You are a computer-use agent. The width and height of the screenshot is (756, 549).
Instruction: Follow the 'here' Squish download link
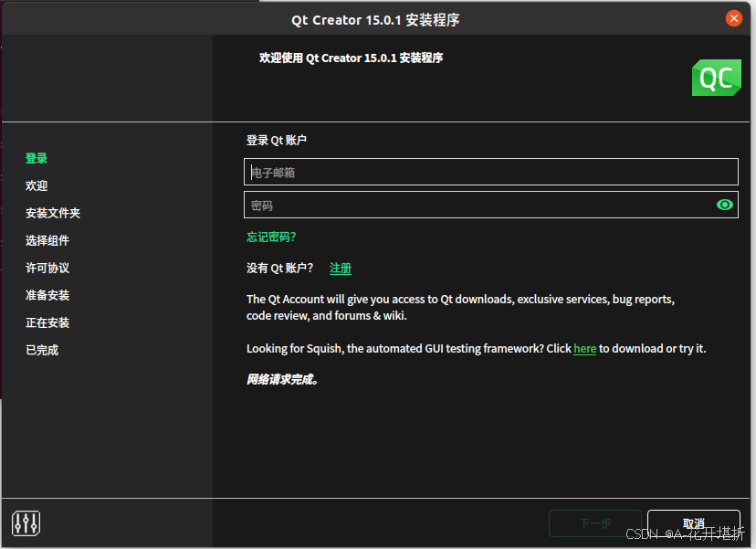click(585, 349)
